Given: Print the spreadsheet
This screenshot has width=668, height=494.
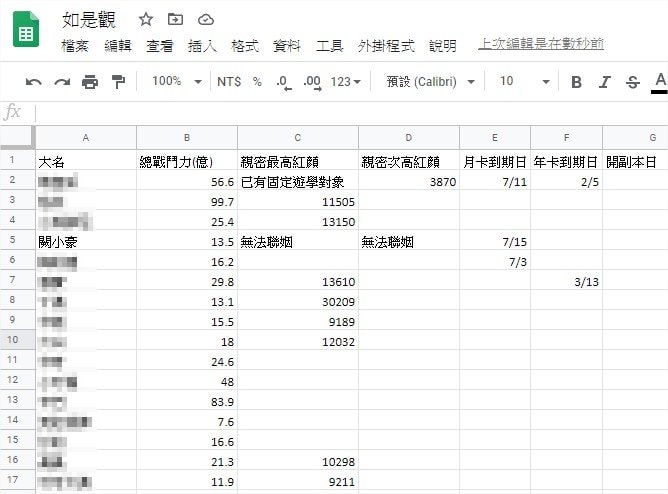Looking at the screenshot, I should [90, 82].
